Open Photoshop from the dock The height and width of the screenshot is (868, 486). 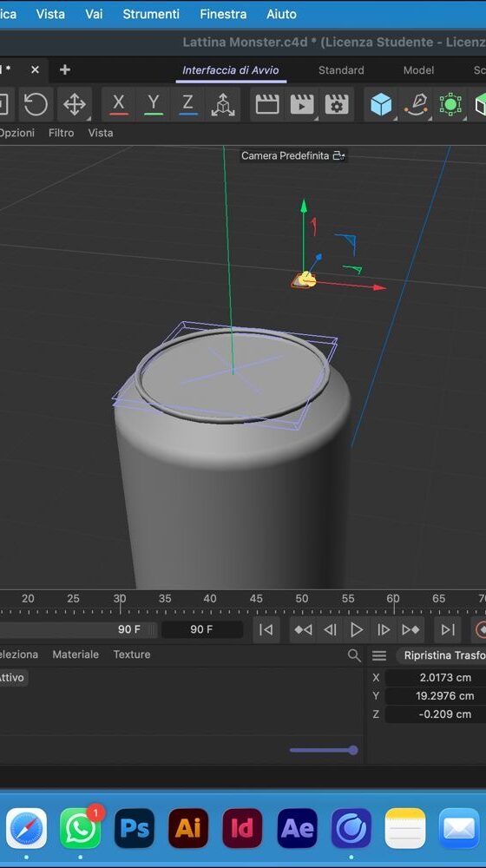pyautogui.click(x=135, y=829)
